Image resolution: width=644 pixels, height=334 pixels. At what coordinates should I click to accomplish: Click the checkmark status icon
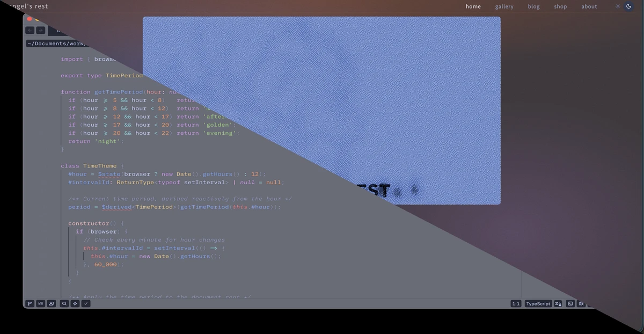[86, 303]
